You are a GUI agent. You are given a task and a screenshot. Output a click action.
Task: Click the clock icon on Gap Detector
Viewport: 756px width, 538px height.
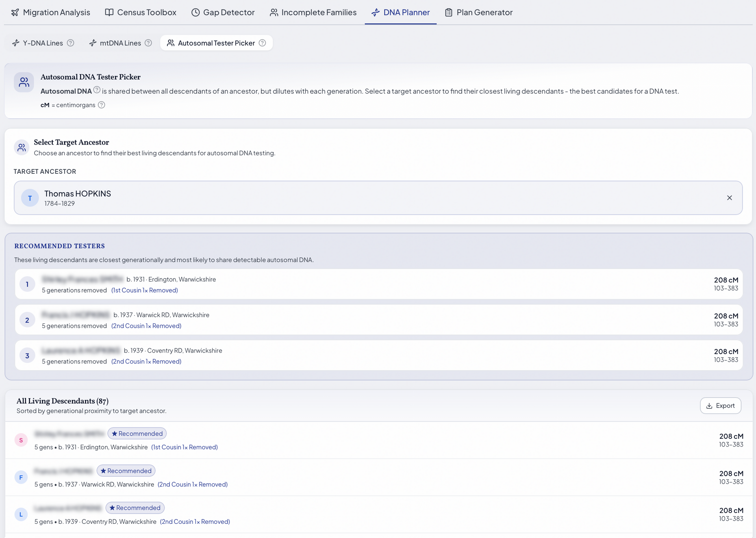pyautogui.click(x=195, y=12)
